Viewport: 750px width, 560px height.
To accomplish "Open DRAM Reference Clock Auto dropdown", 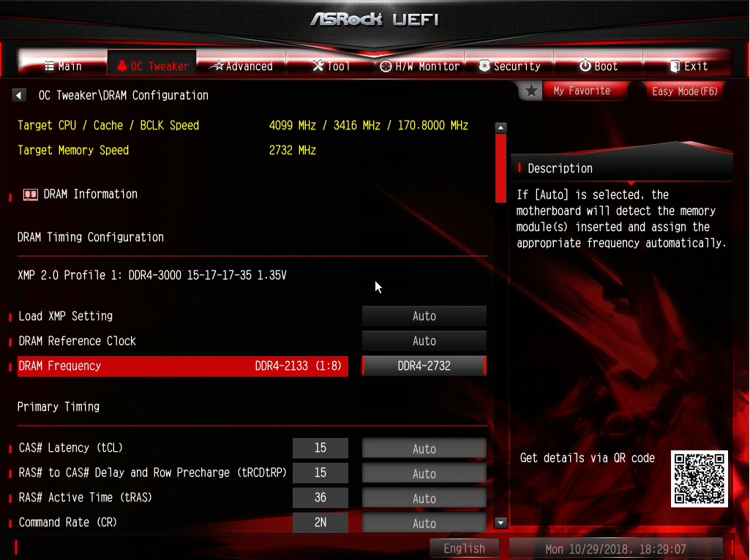I will point(424,341).
